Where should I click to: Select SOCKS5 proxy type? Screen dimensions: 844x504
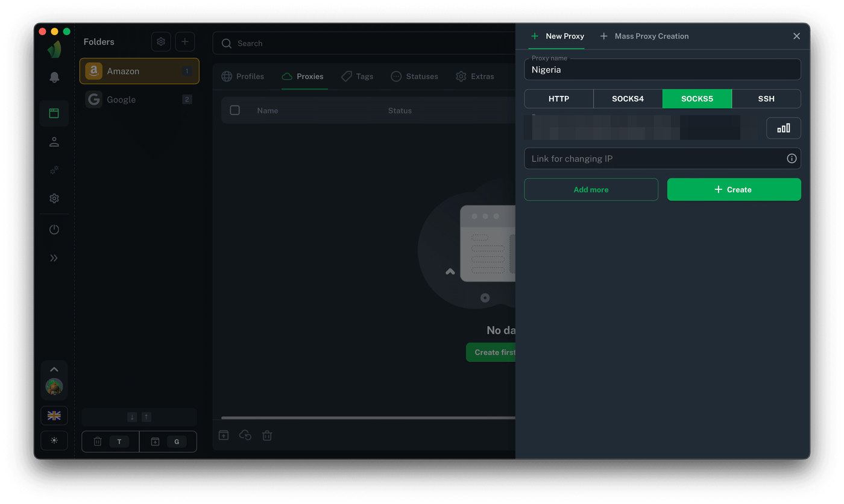698,99
